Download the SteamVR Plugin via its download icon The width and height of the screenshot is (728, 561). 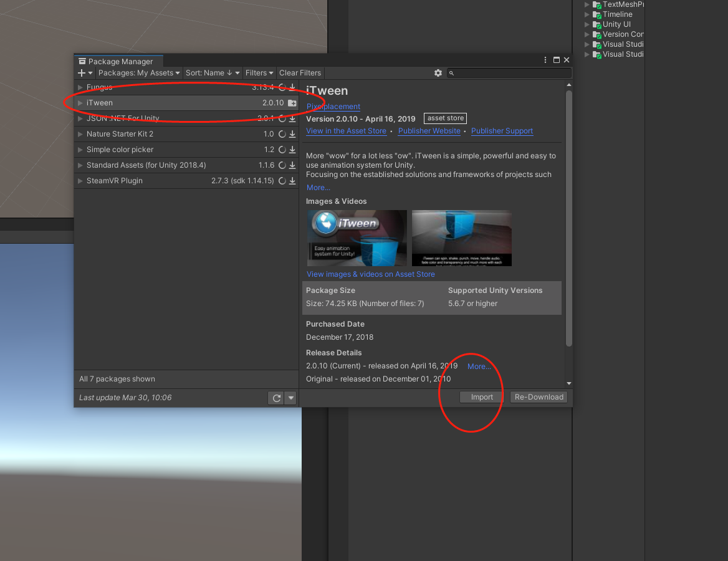coord(291,180)
